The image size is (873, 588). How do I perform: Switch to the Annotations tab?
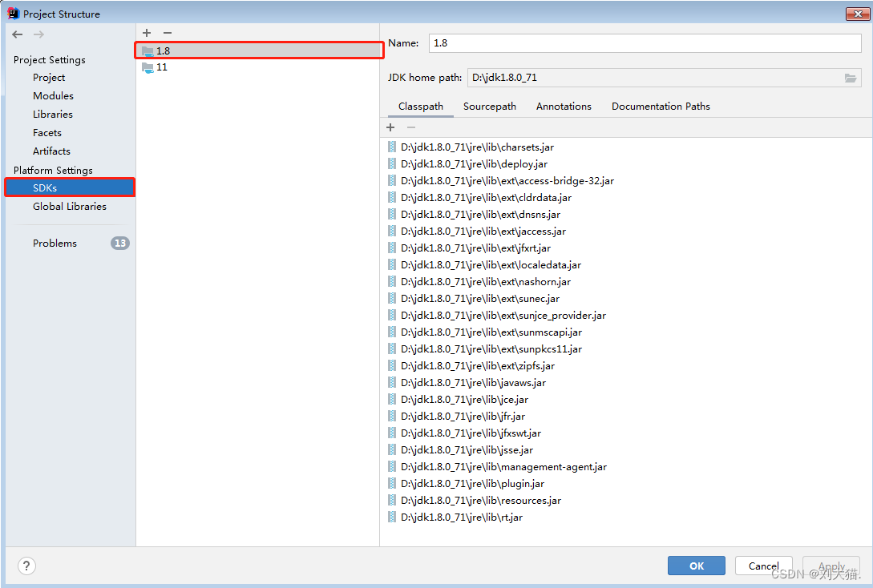point(564,107)
